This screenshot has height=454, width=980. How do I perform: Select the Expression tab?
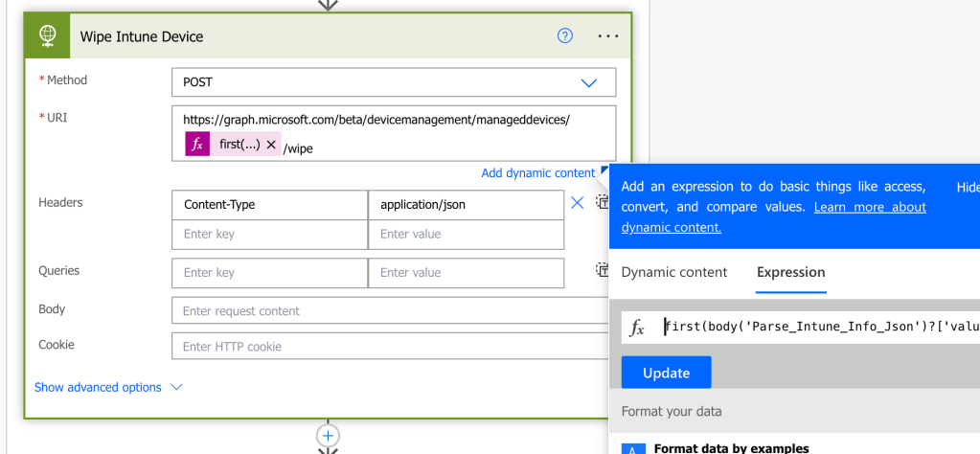(790, 272)
